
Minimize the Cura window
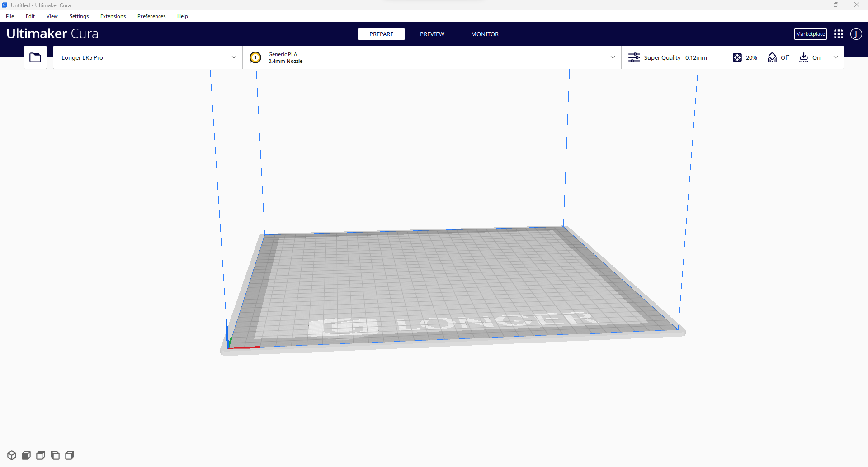pos(816,5)
